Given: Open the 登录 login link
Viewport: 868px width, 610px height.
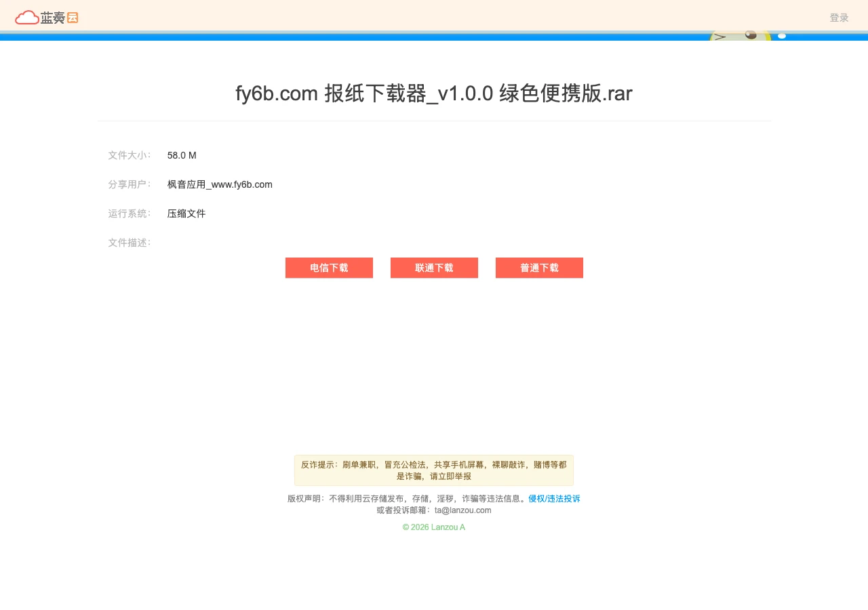Looking at the screenshot, I should pyautogui.click(x=839, y=18).
